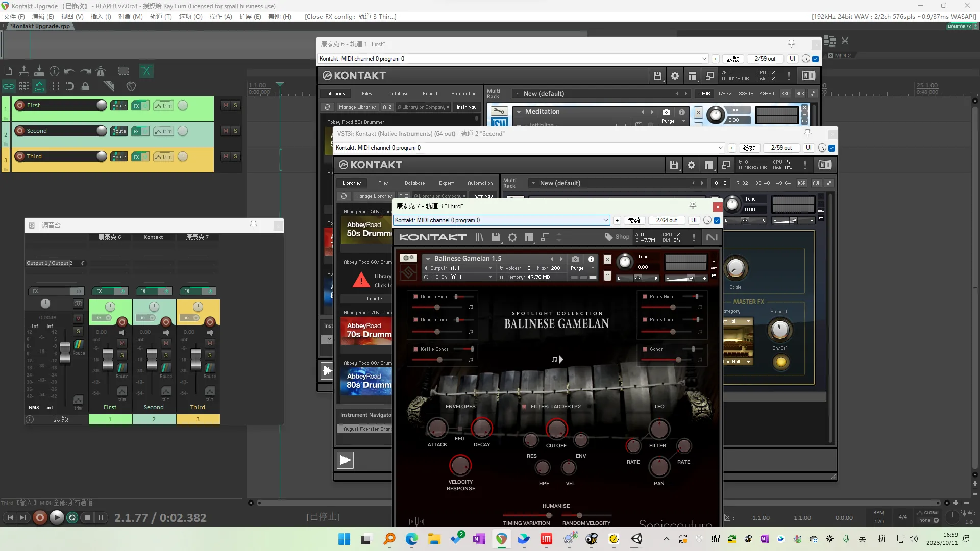Viewport: 980px width, 551px height.
Task: Arm record on the Second track
Action: [20, 131]
